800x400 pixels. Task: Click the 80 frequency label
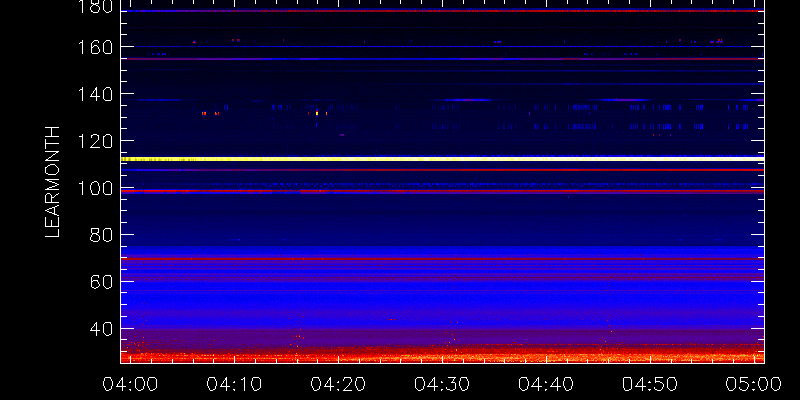101,235
